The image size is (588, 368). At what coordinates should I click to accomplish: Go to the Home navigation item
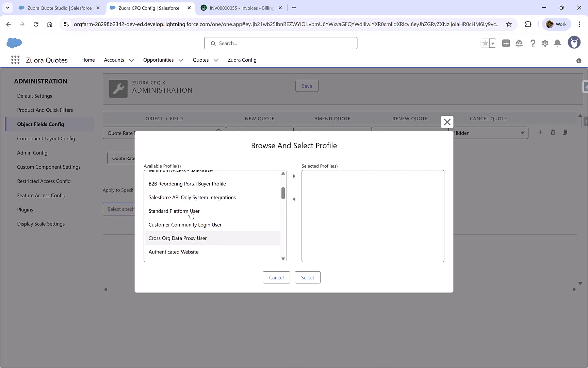coord(88,60)
